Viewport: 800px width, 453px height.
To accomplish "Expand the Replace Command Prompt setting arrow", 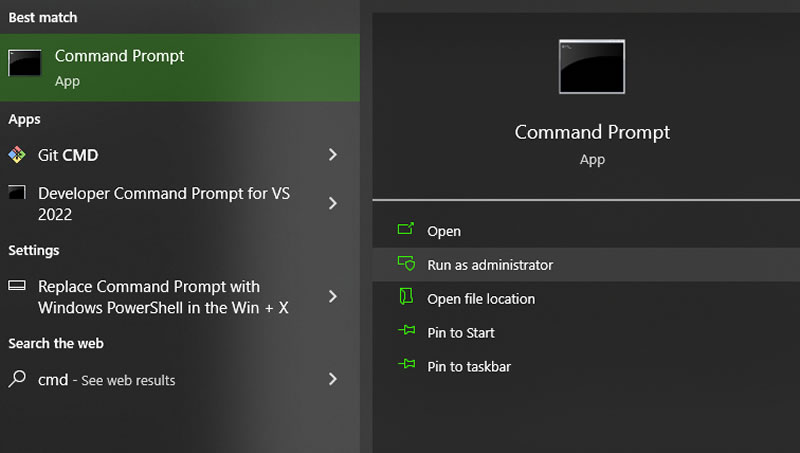I will click(333, 296).
